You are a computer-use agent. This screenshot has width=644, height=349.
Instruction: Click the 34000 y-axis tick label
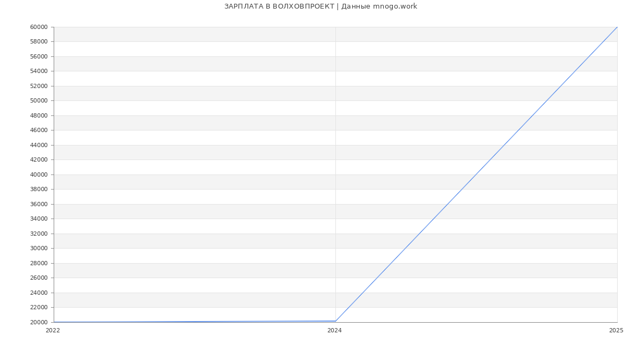(x=39, y=219)
